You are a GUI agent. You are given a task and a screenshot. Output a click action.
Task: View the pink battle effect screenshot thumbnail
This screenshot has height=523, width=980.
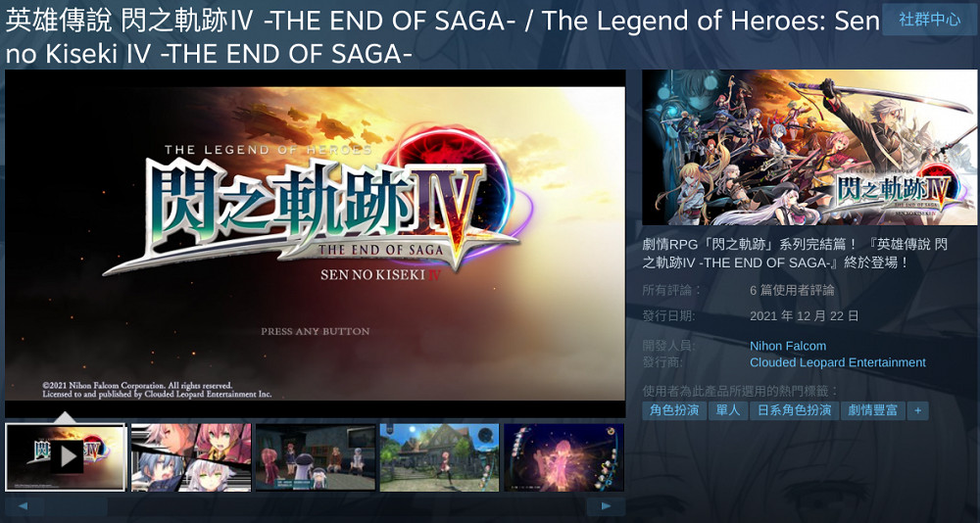coord(564,456)
